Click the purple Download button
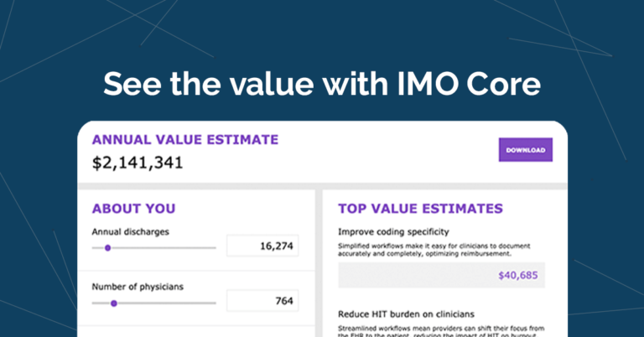The image size is (644, 337). 525,151
